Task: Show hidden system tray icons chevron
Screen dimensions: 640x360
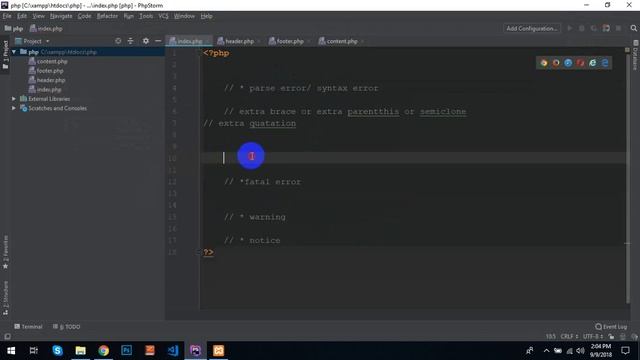Action: click(546, 351)
